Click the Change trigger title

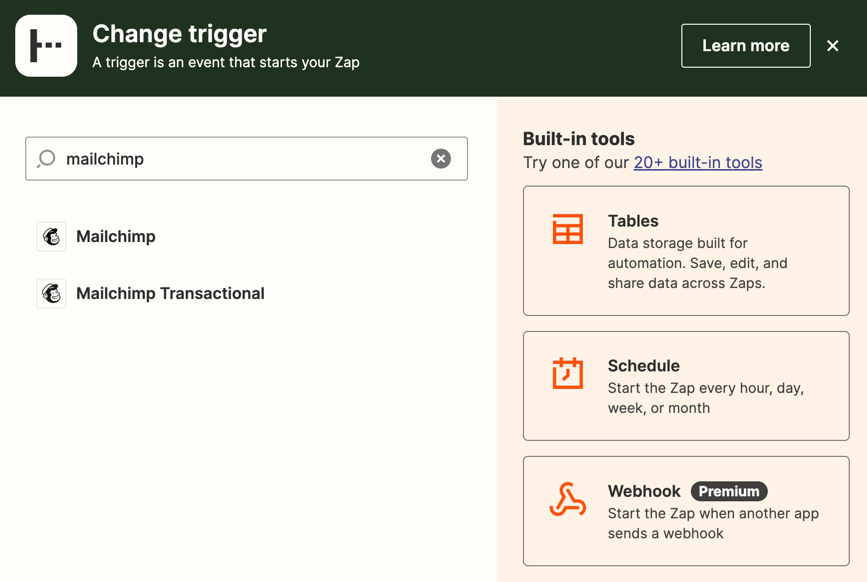[180, 34]
